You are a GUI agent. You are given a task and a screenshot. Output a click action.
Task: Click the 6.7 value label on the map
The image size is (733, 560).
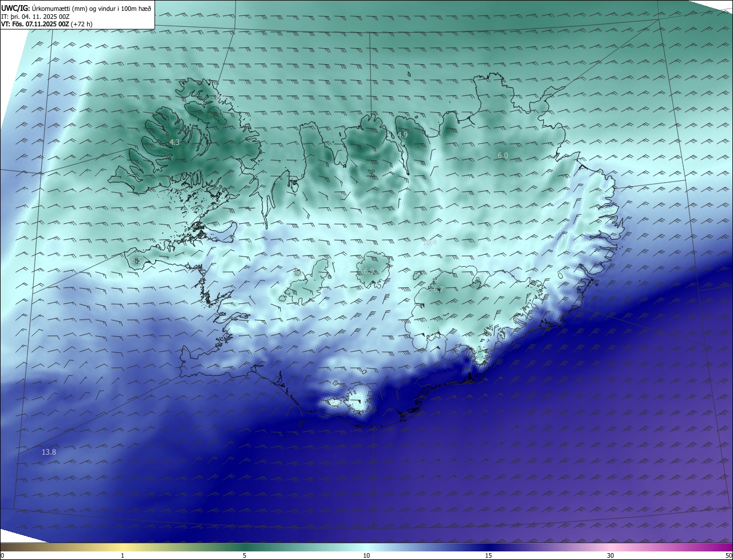(x=438, y=290)
